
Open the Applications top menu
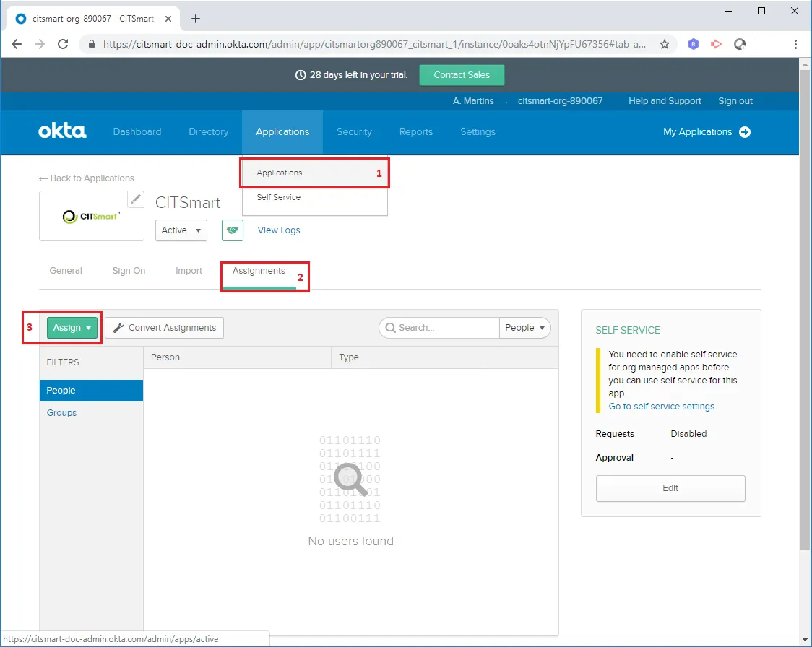[282, 132]
